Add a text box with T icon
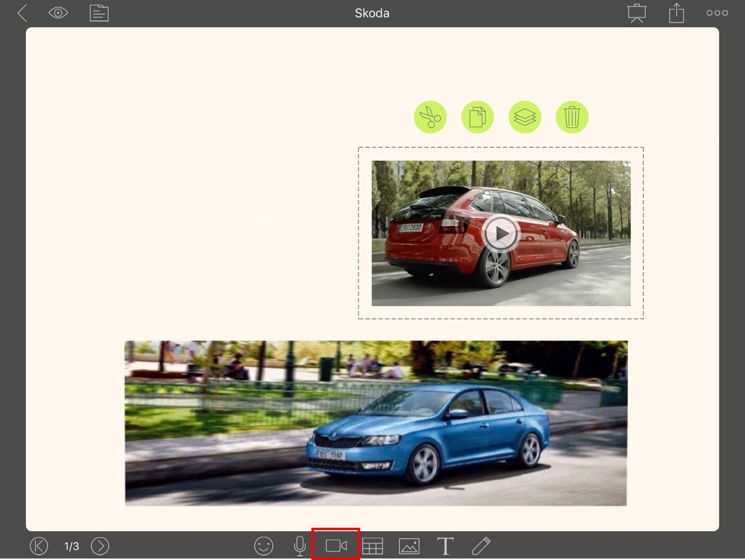 (x=445, y=546)
